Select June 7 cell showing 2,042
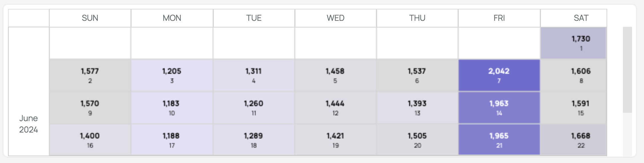 (x=499, y=75)
